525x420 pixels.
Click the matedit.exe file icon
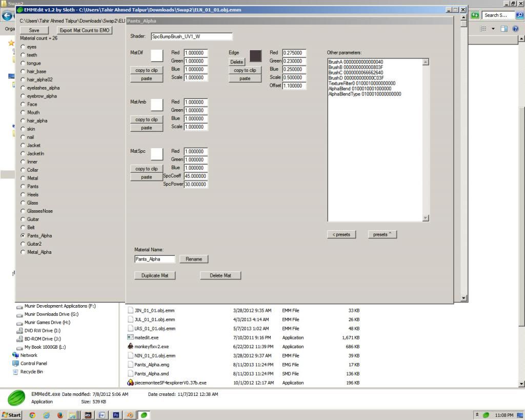pyautogui.click(x=130, y=337)
